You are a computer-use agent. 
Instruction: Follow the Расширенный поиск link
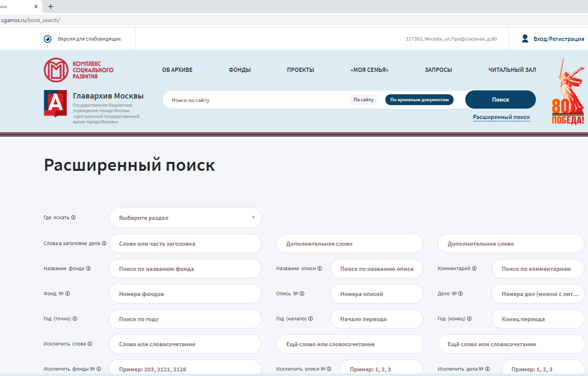501,117
